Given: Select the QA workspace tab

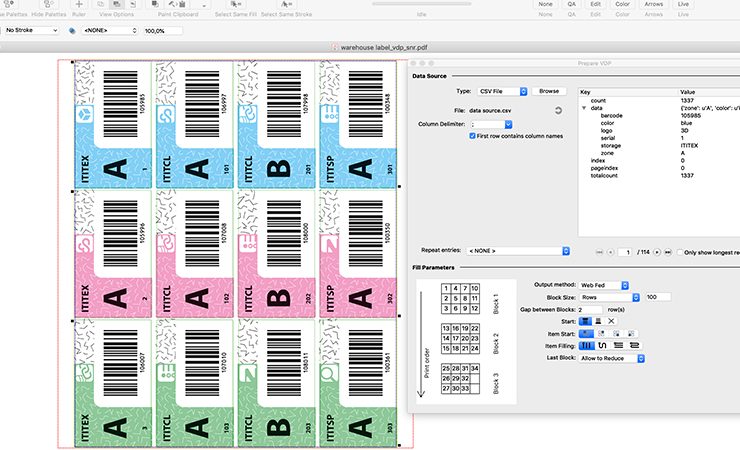Looking at the screenshot, I should click(x=572, y=4).
